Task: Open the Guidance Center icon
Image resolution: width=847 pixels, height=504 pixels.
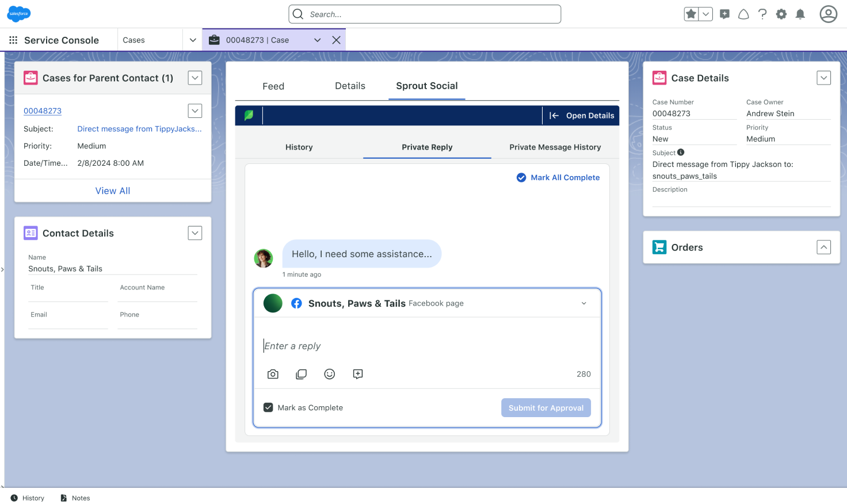Action: (743, 14)
